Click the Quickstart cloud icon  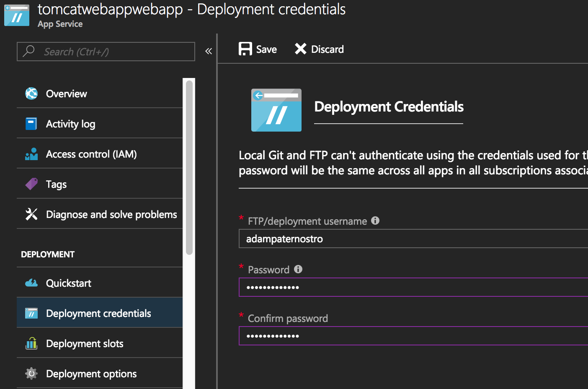31,283
